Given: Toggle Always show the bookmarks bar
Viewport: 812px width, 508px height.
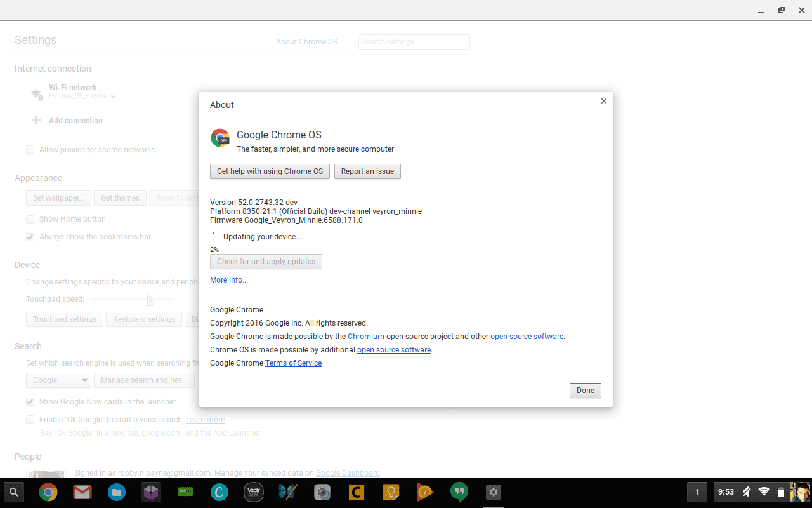Looking at the screenshot, I should 30,237.
